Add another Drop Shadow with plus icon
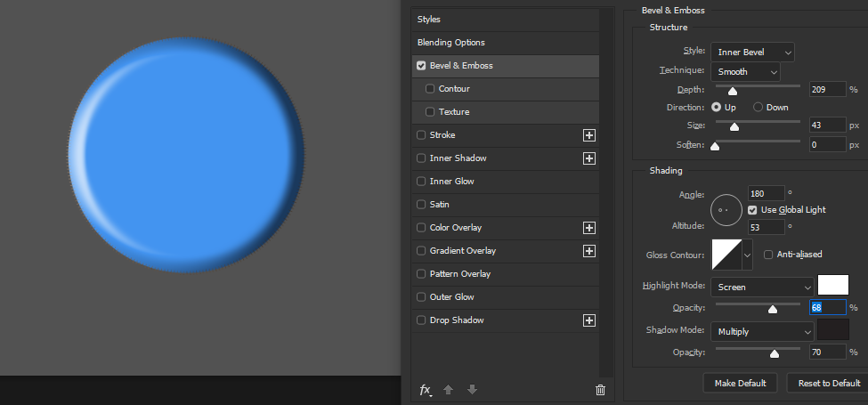Image resolution: width=868 pixels, height=405 pixels. click(589, 320)
